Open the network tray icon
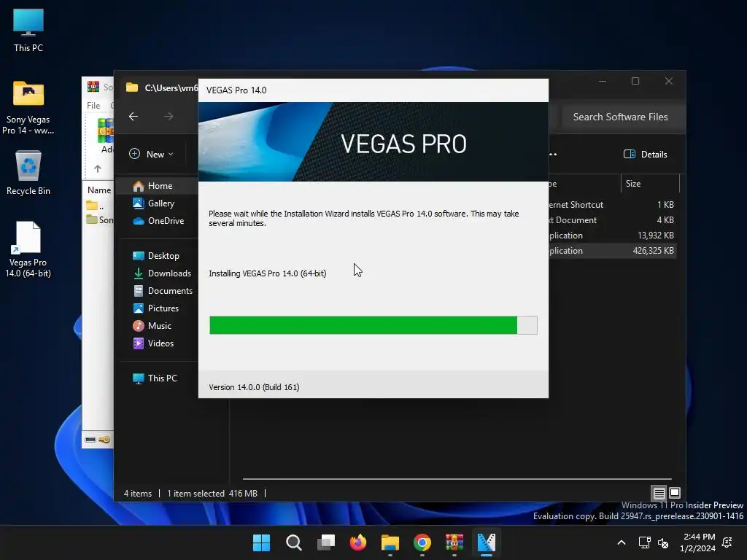This screenshot has width=747, height=560. point(645,542)
